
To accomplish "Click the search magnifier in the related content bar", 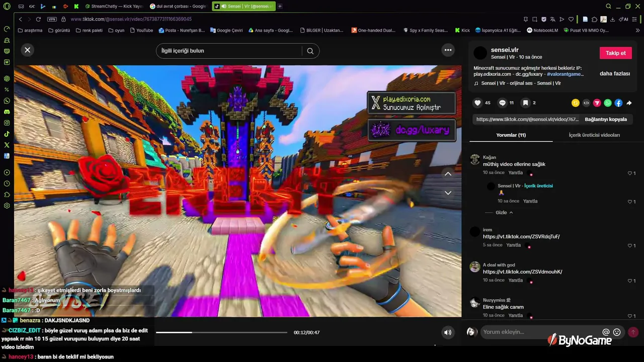I will (x=310, y=51).
